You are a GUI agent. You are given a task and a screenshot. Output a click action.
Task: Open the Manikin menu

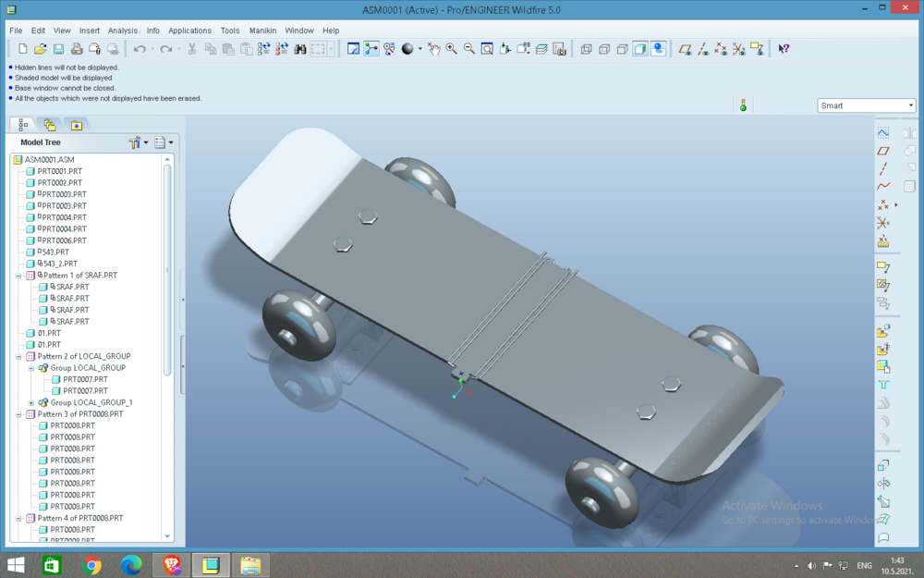tap(262, 31)
